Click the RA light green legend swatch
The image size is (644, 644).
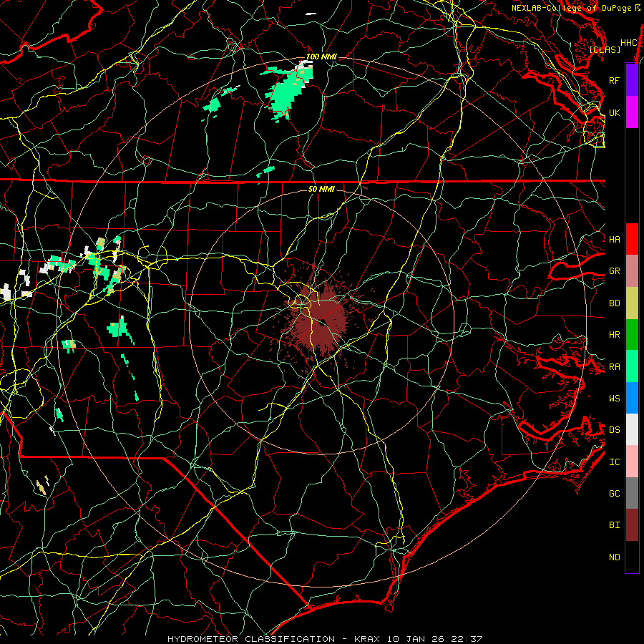(x=632, y=366)
